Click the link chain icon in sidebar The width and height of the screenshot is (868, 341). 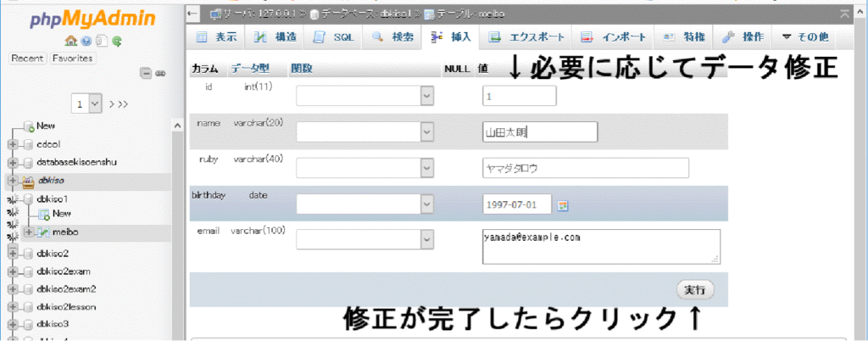coord(159,73)
